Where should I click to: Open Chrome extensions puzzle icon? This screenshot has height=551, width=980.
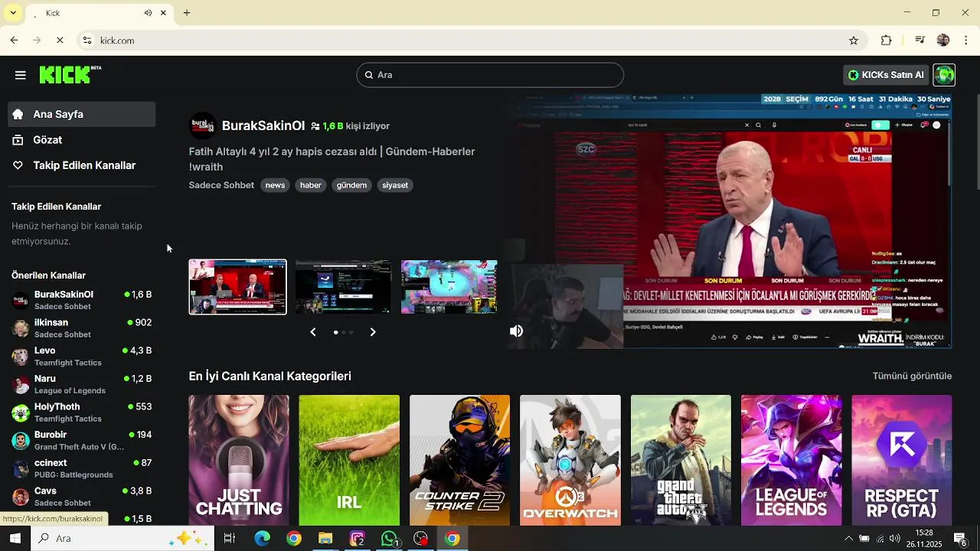tap(887, 41)
